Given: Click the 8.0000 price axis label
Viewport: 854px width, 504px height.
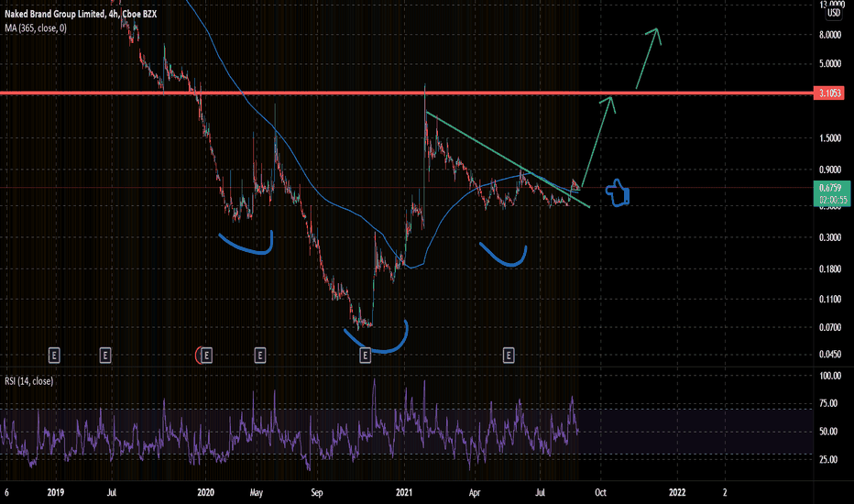Looking at the screenshot, I should [x=830, y=35].
